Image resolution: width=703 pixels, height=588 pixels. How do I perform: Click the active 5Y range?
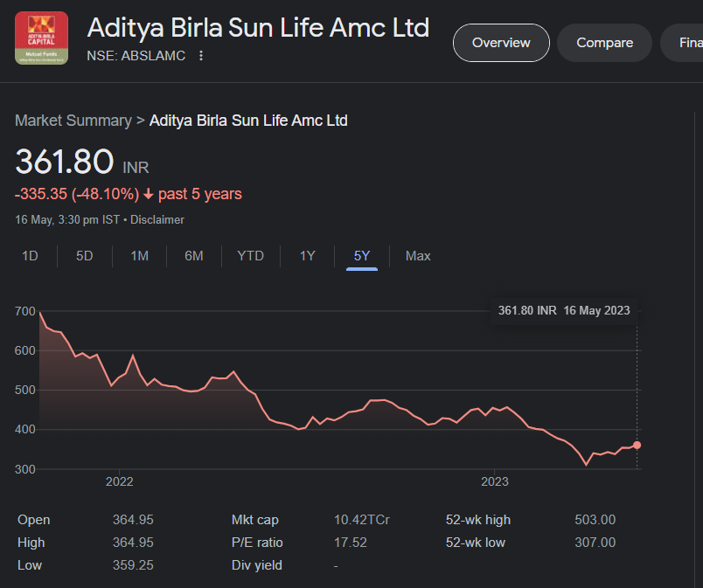click(361, 256)
